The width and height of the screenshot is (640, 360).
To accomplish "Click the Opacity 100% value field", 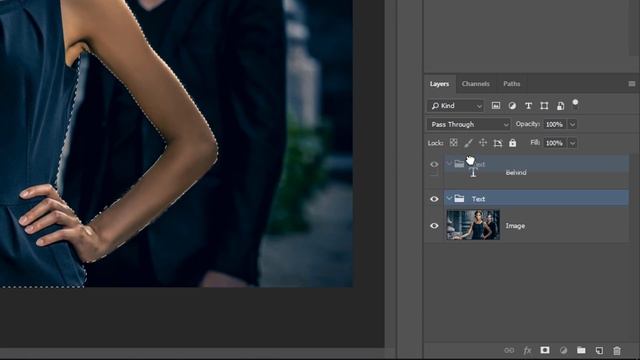I will click(555, 124).
